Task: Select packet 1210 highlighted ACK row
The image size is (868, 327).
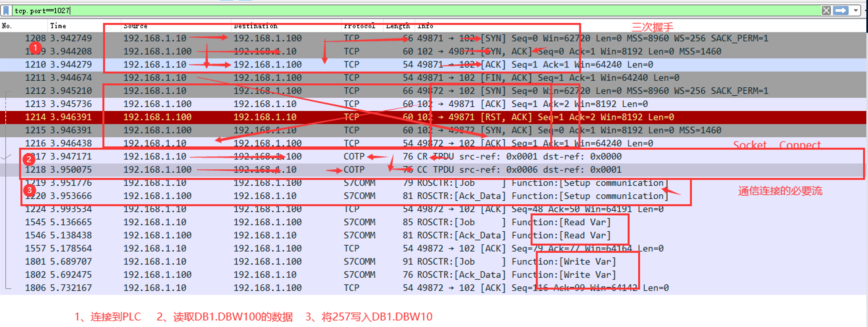Action: [337, 65]
